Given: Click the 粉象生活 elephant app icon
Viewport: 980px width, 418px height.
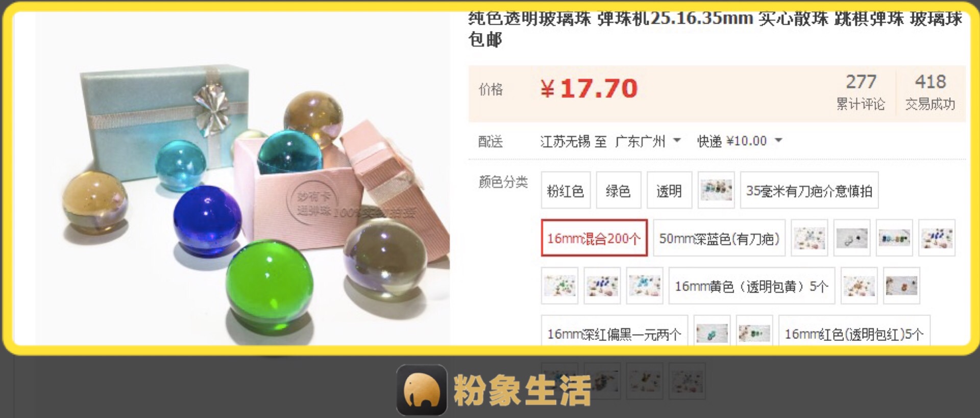Looking at the screenshot, I should click(x=422, y=389).
